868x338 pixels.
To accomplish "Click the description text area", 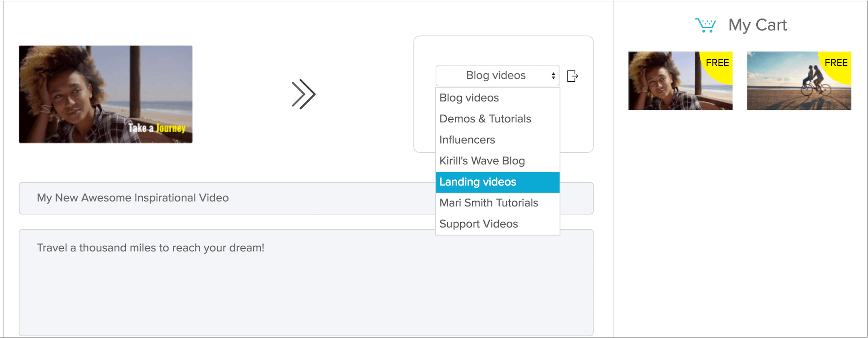I will coord(306,282).
